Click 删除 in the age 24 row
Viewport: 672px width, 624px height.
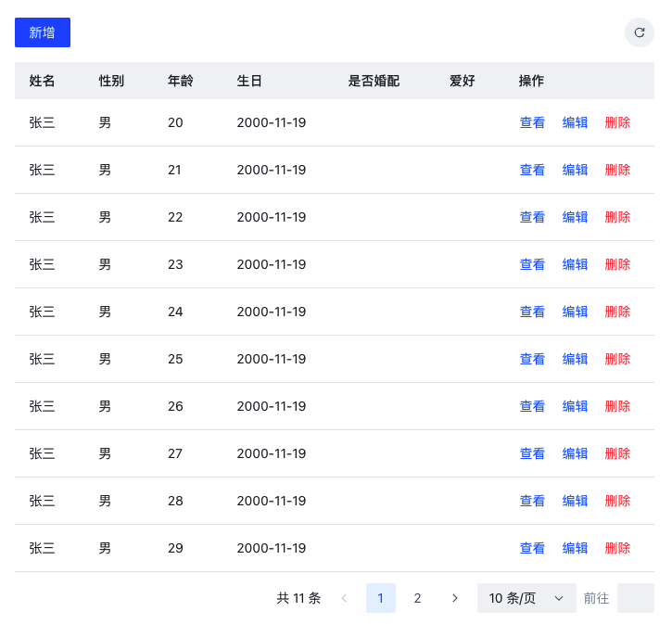(617, 312)
